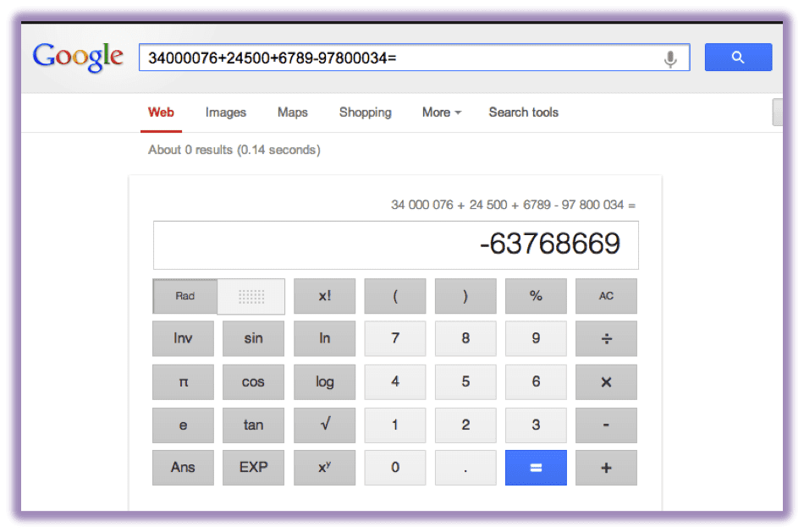
Task: Select the square root function
Action: pyautogui.click(x=324, y=425)
